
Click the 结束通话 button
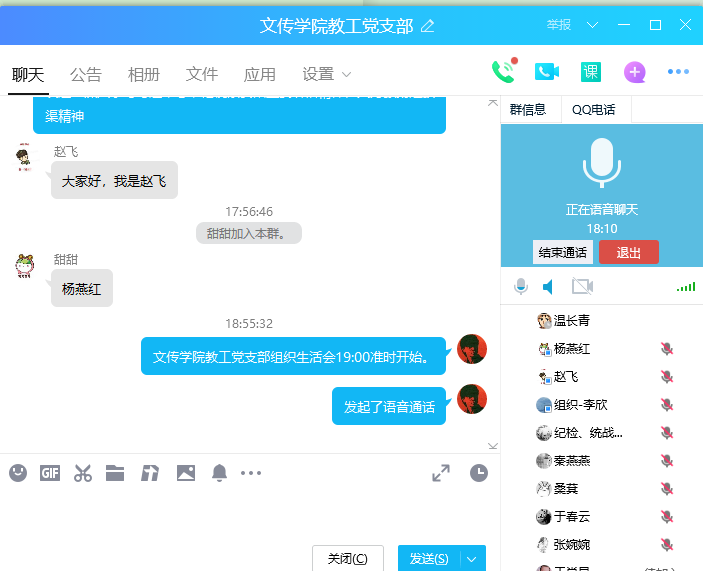(x=563, y=253)
